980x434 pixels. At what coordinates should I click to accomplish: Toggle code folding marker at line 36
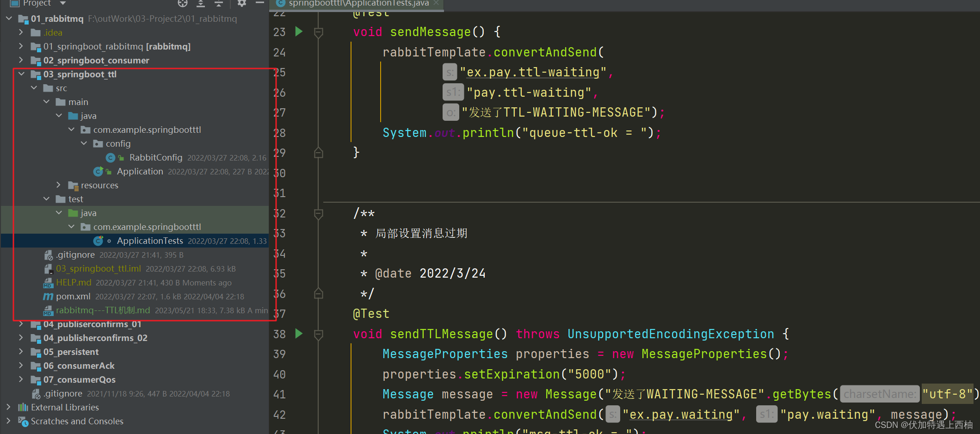318,294
